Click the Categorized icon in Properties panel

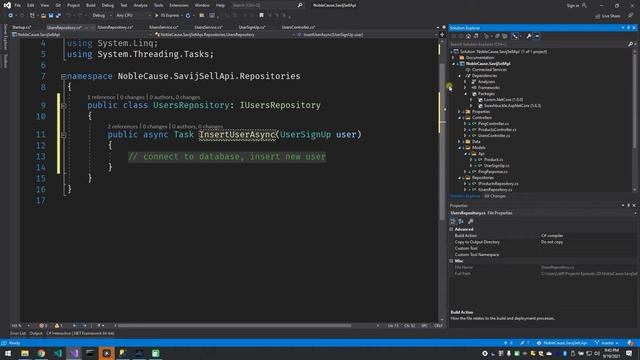pyautogui.click(x=453, y=221)
